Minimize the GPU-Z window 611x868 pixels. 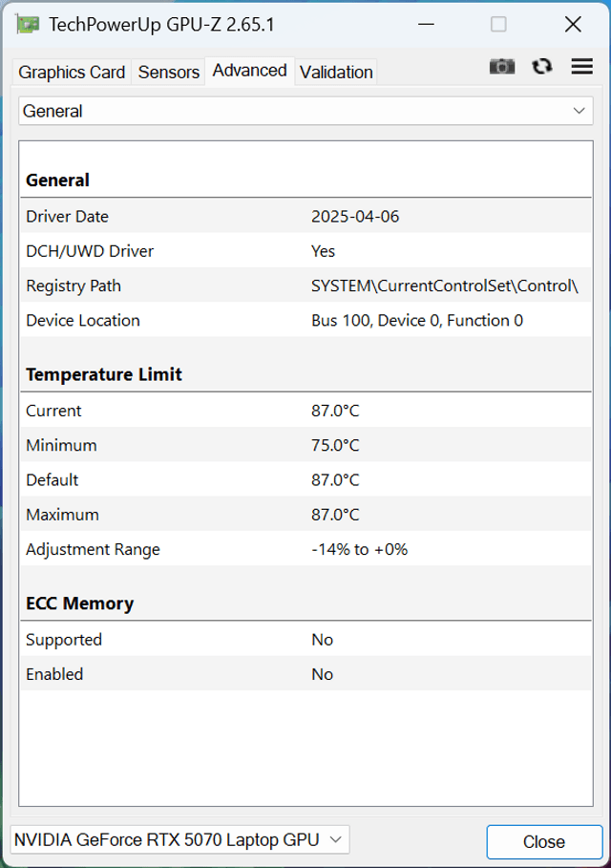(x=426, y=25)
